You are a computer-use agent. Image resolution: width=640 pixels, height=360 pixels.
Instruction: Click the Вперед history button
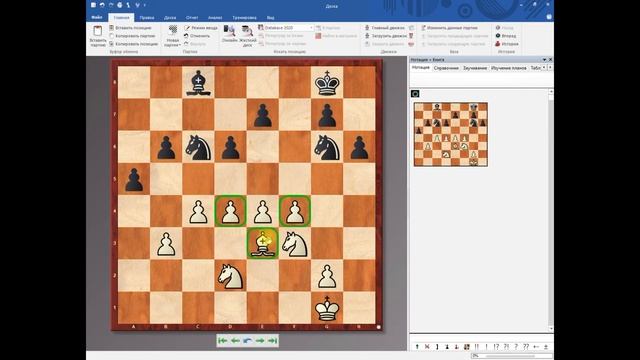505,36
